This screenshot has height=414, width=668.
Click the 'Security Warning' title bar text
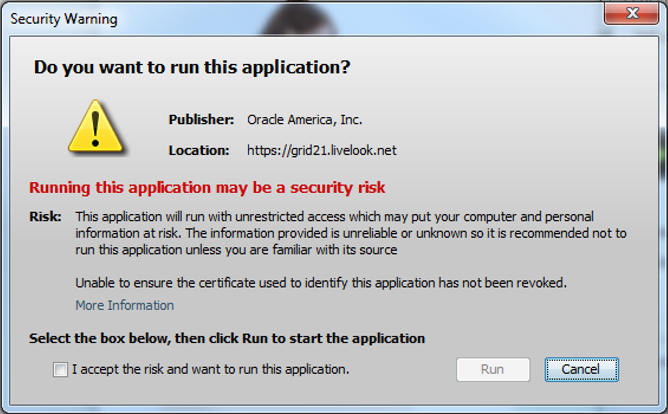point(64,19)
